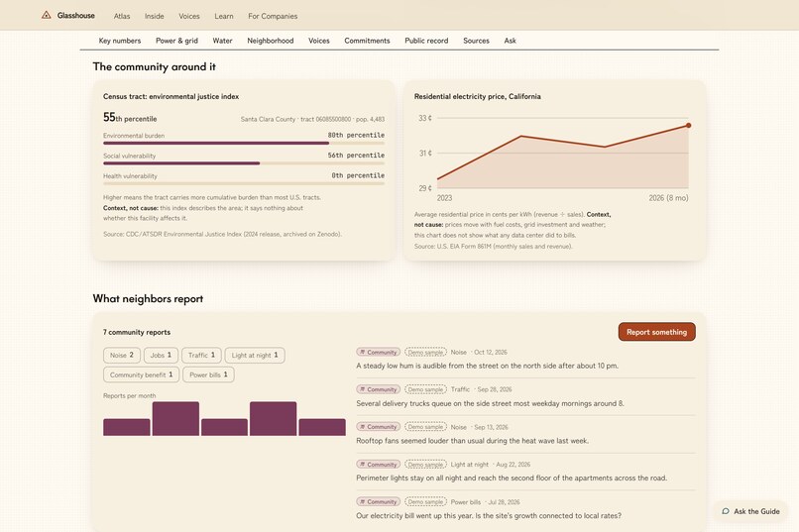Select report 'Our electricity bill went up'

coord(488,516)
